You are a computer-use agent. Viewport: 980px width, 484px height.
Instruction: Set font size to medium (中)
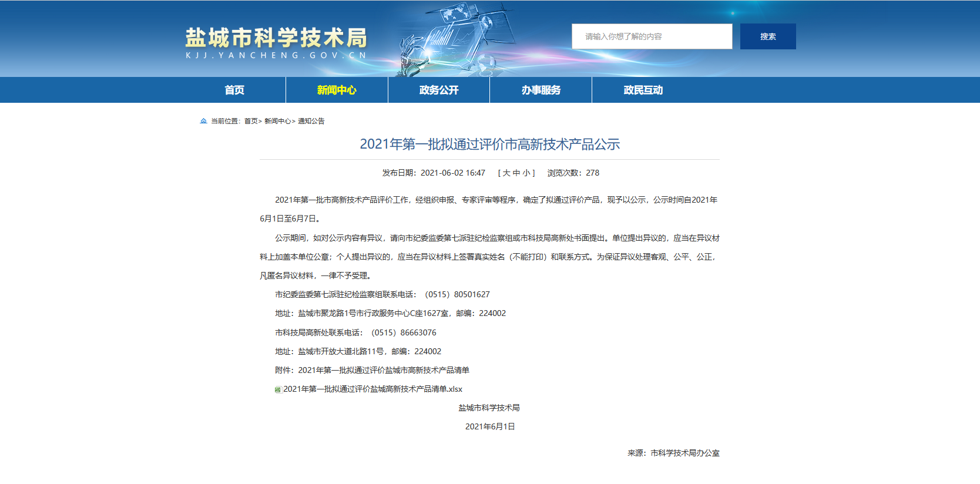516,173
